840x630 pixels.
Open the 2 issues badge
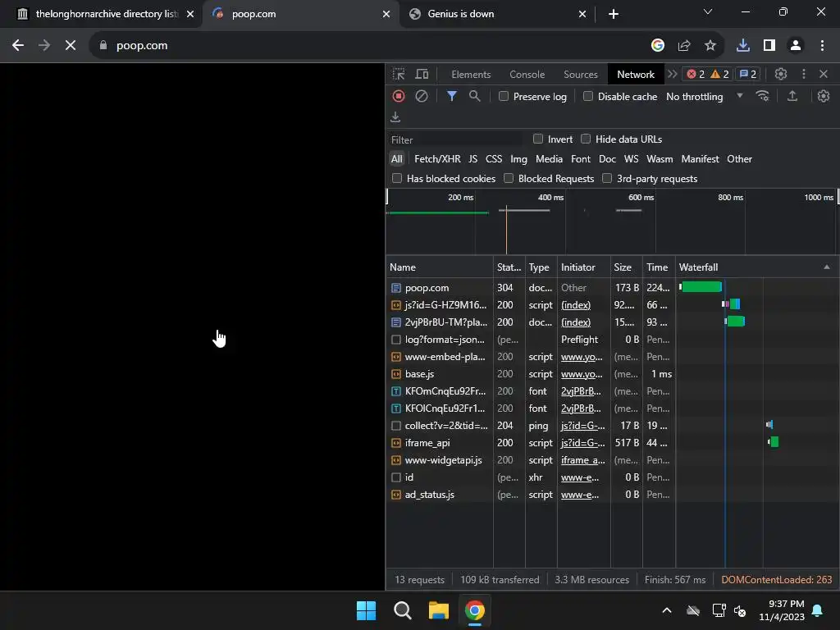pos(748,74)
